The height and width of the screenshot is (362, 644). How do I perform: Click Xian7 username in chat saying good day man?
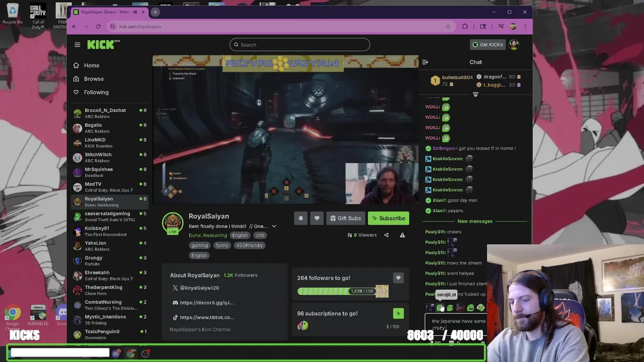coord(439,200)
